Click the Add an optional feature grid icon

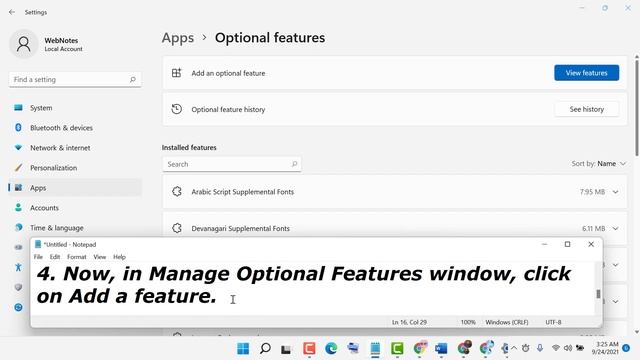coord(176,73)
